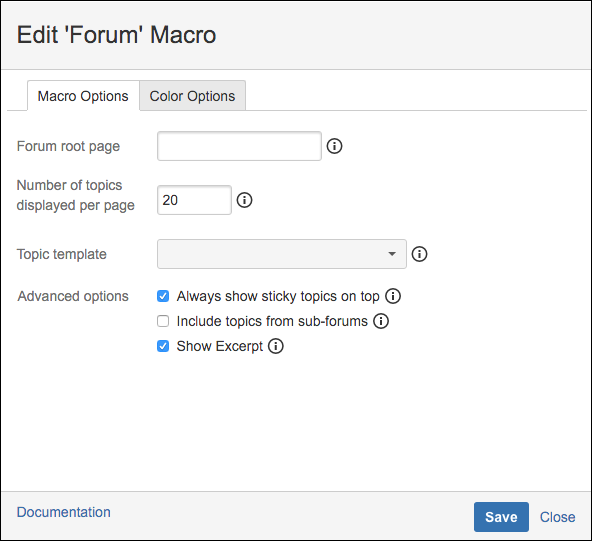592x541 pixels.
Task: Click the Close link
Action: coord(557,517)
